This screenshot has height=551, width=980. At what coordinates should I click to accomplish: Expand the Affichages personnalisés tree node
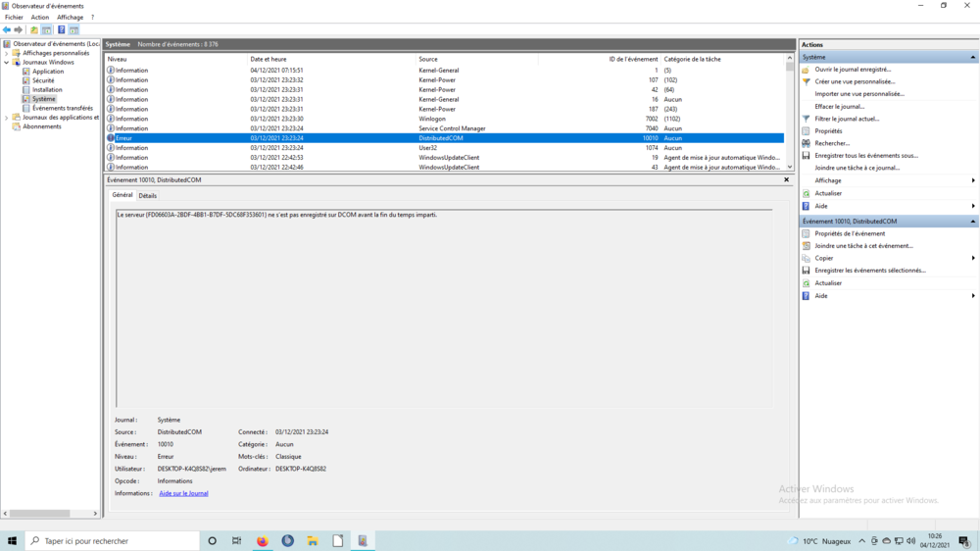7,53
